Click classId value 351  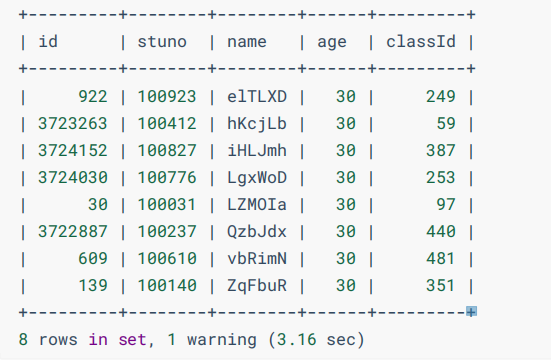[x=441, y=285]
